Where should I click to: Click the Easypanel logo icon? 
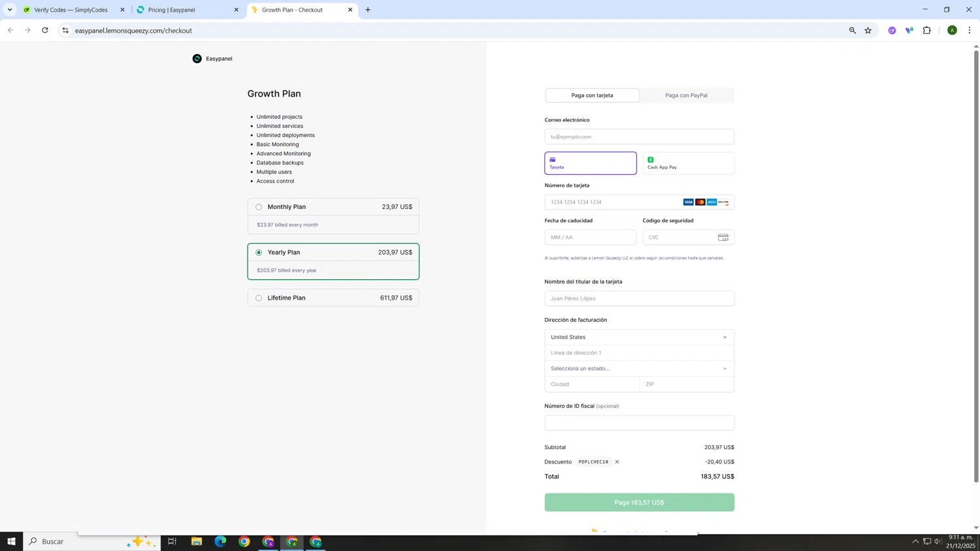[197, 59]
